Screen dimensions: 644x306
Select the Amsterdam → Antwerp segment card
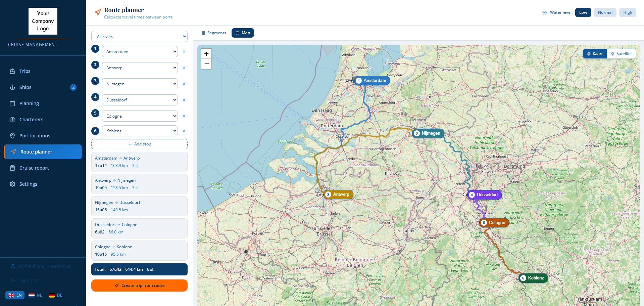pyautogui.click(x=139, y=162)
